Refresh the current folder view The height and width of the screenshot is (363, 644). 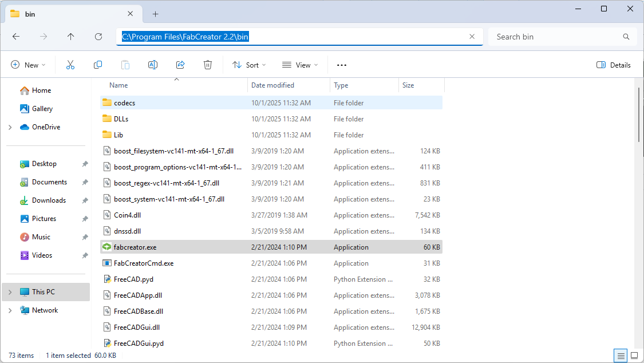98,37
